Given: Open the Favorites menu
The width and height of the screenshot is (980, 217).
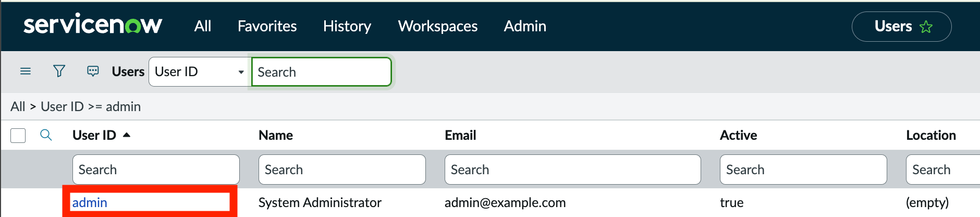Looking at the screenshot, I should (x=267, y=26).
